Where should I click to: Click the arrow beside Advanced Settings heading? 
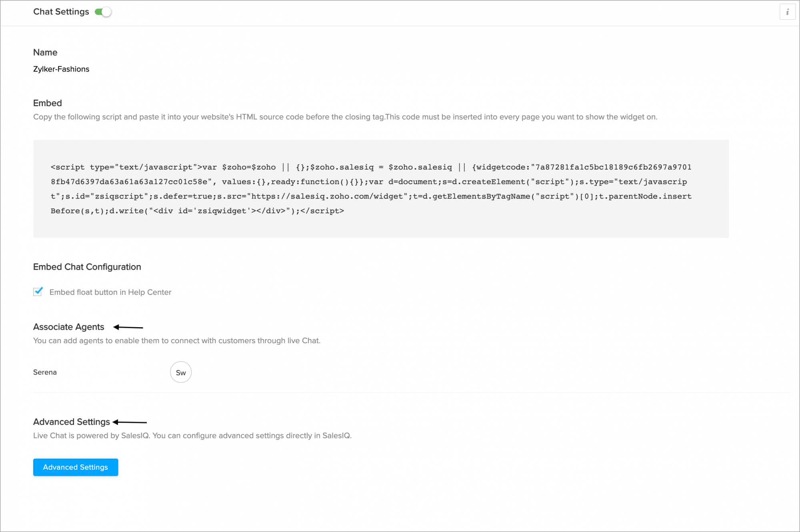(x=130, y=422)
